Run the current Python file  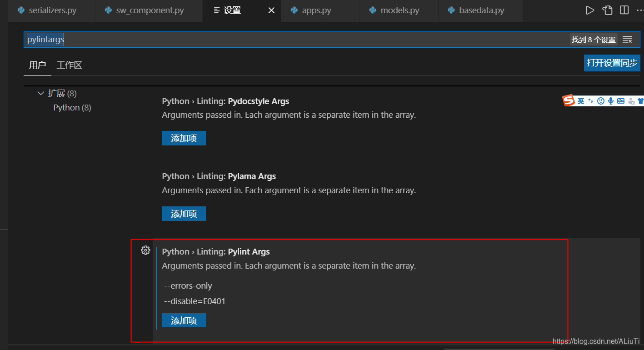coord(589,10)
